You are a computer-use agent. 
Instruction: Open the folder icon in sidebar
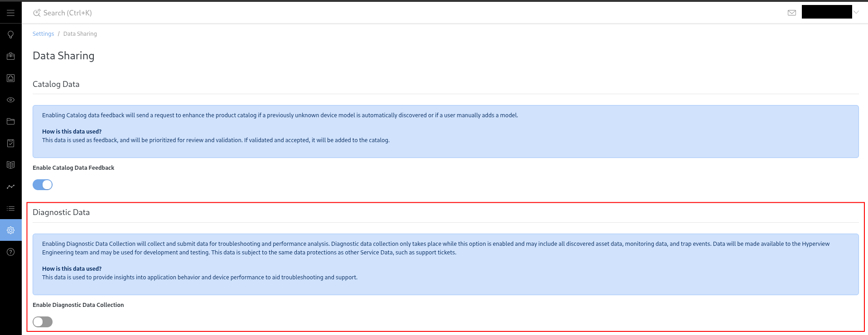[11, 121]
